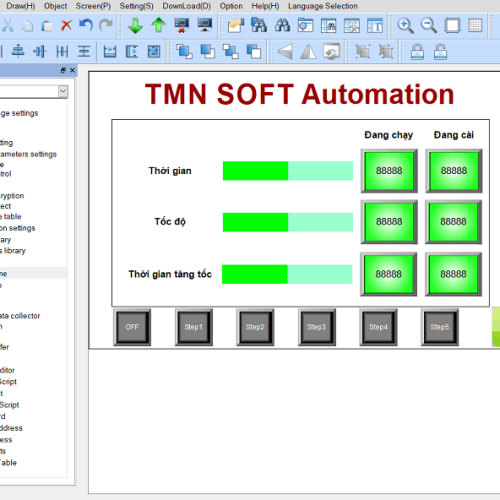Viewport: 500px width, 500px height.
Task: Click the text T window icon
Action: (x=375, y=26)
